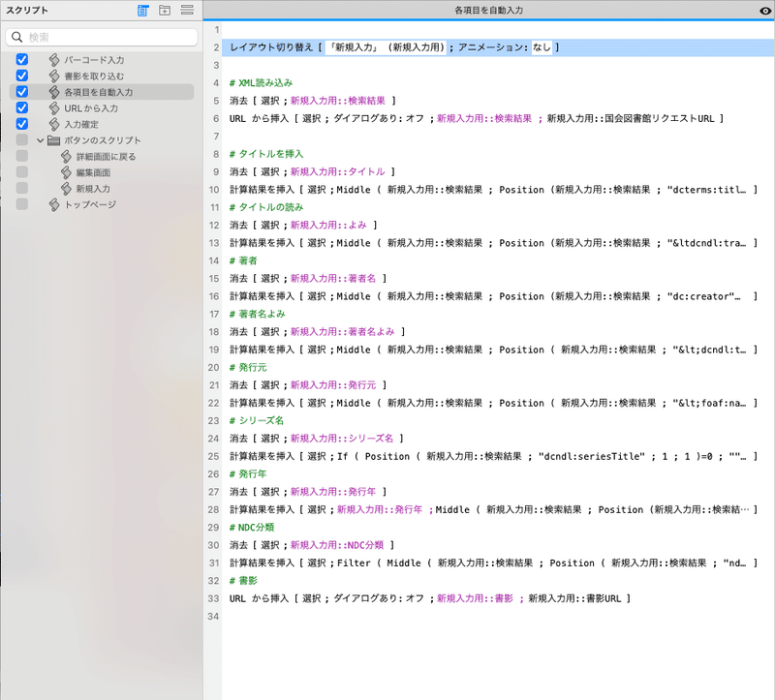Viewport: 775px width, 700px height.
Task: Uncheck the 書影を取り込む checkbox
Action: [21, 76]
